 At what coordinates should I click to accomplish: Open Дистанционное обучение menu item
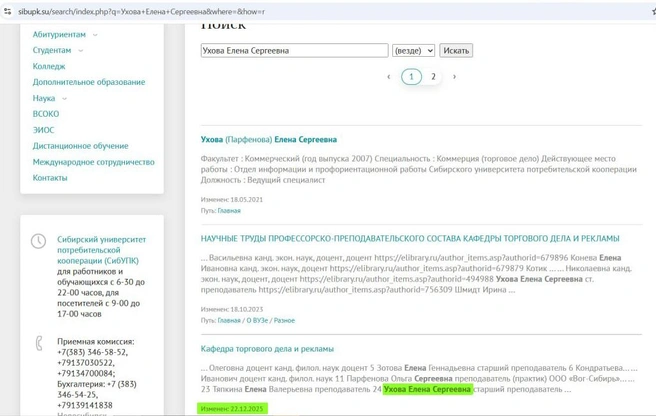80,146
